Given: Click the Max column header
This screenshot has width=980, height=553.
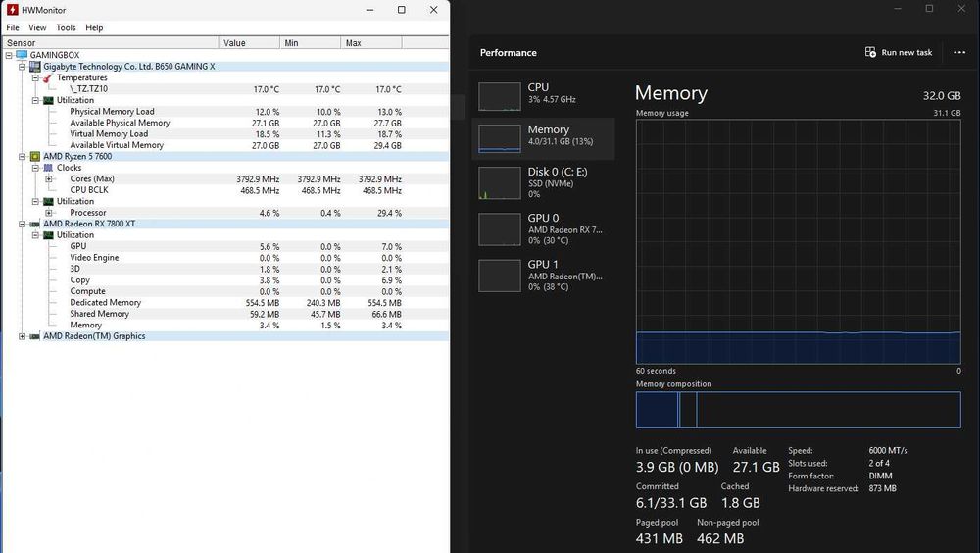Looking at the screenshot, I should click(371, 42).
